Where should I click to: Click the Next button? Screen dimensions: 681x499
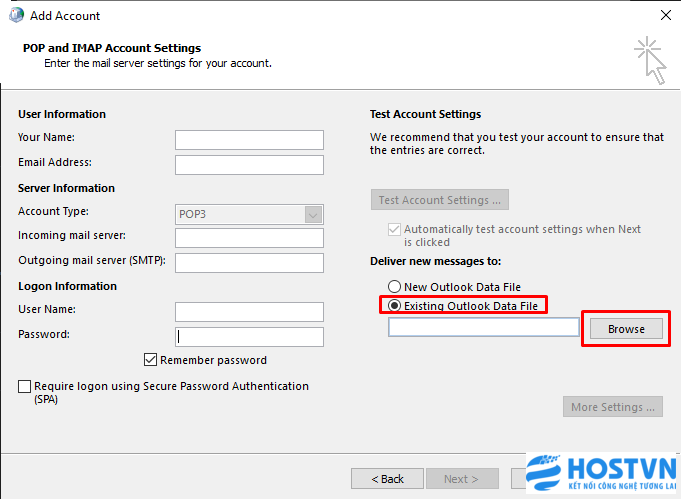(x=462, y=479)
